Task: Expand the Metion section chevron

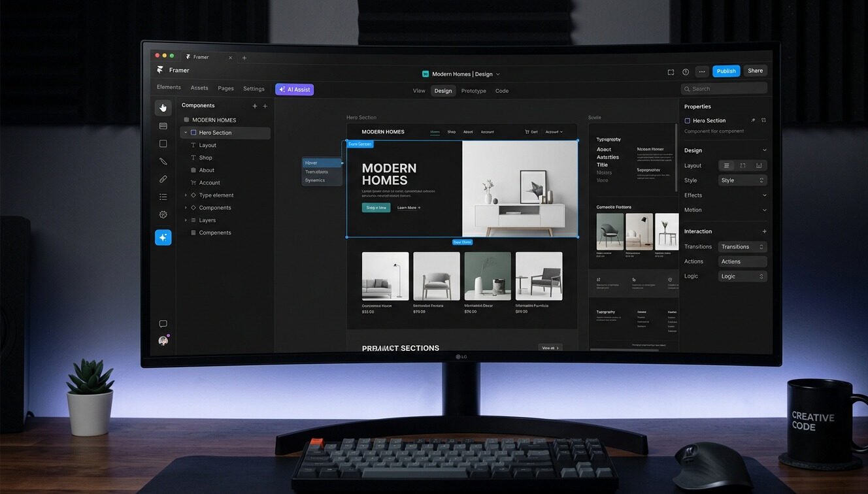Action: 764,210
